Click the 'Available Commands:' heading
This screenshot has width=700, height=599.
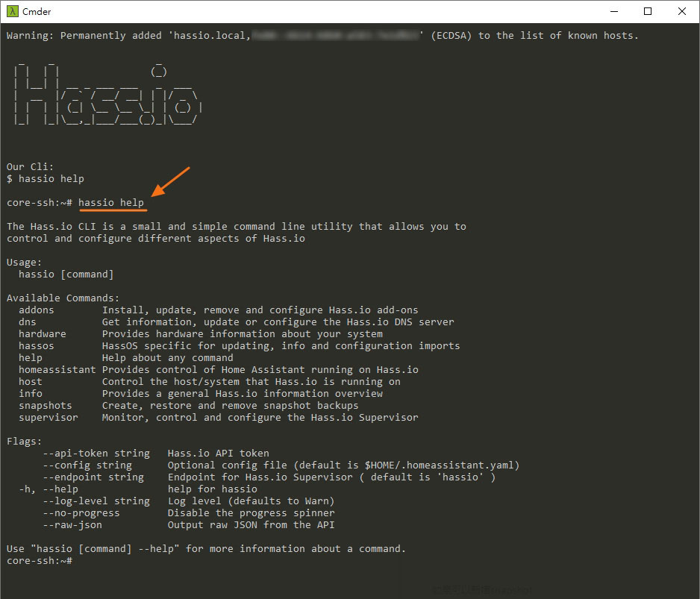[x=63, y=298]
